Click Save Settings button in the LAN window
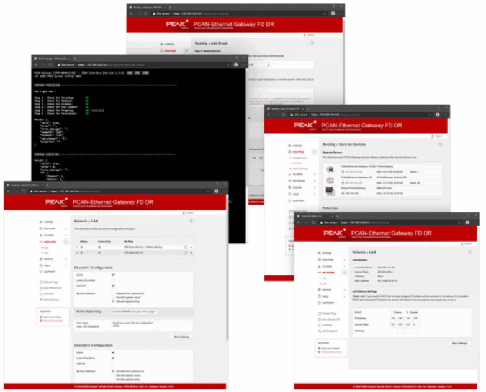486x392 pixels. pos(459,343)
